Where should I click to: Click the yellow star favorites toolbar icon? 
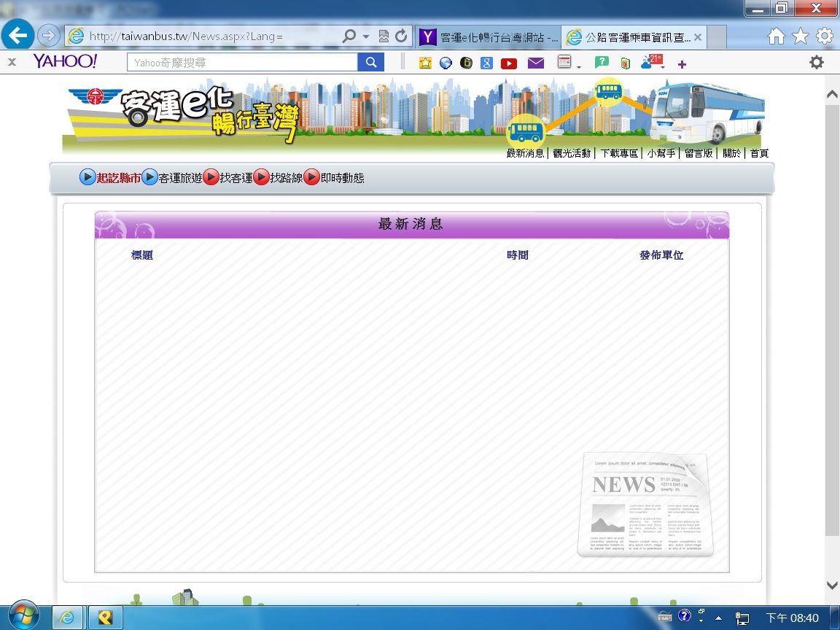(426, 63)
